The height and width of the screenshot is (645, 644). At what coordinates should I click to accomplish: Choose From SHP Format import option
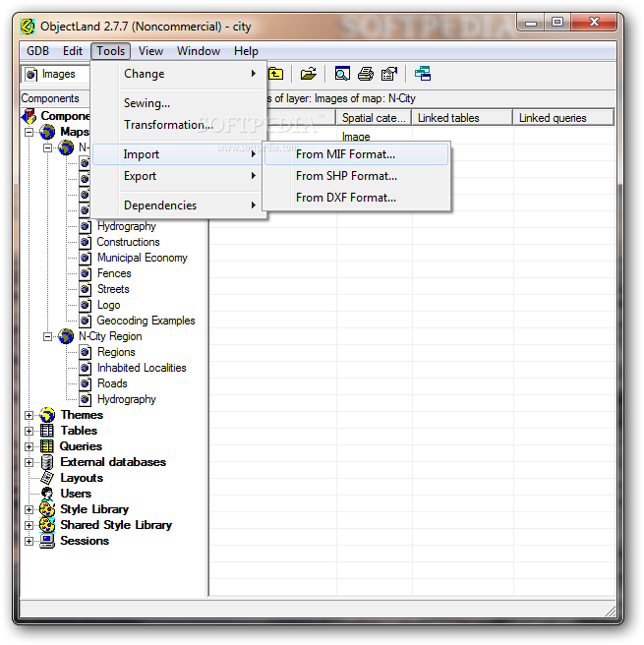point(356,176)
